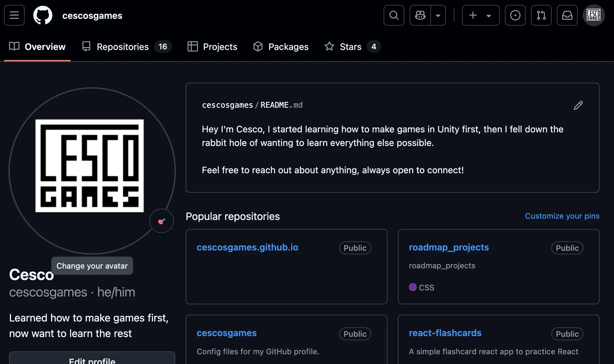Image resolution: width=614 pixels, height=364 pixels.
Task: Click the 'Hey I'm Cesco' README paragraph
Action: click(x=383, y=136)
